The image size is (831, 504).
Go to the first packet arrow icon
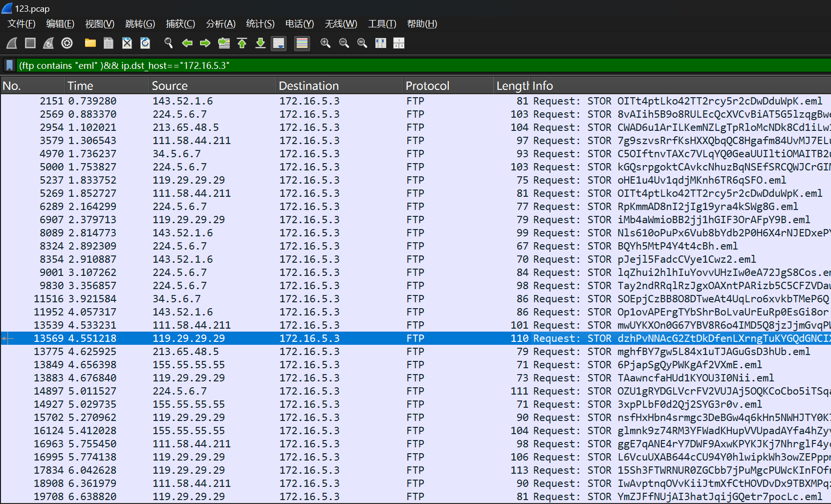[242, 43]
